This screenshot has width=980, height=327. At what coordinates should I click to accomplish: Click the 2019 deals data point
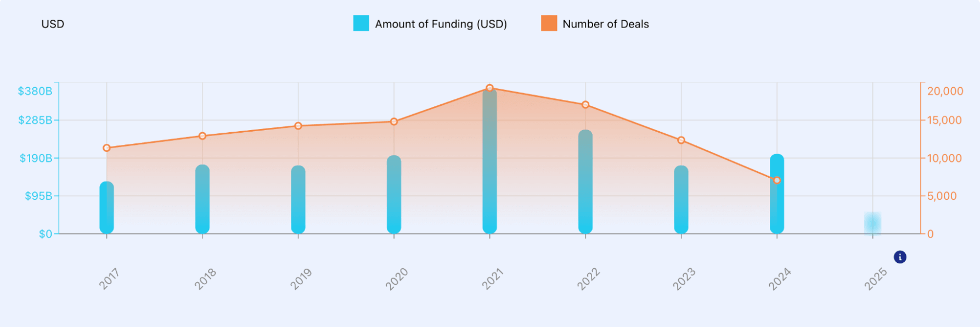(298, 126)
